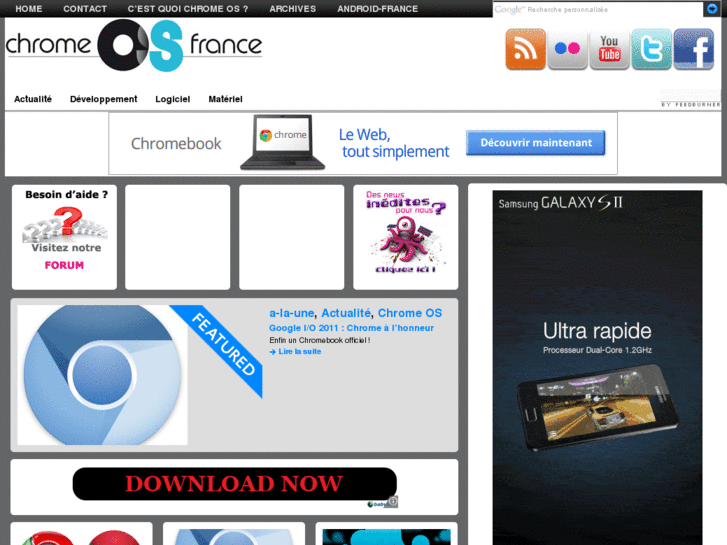
Task: Click the blue search arrow button
Action: click(712, 9)
